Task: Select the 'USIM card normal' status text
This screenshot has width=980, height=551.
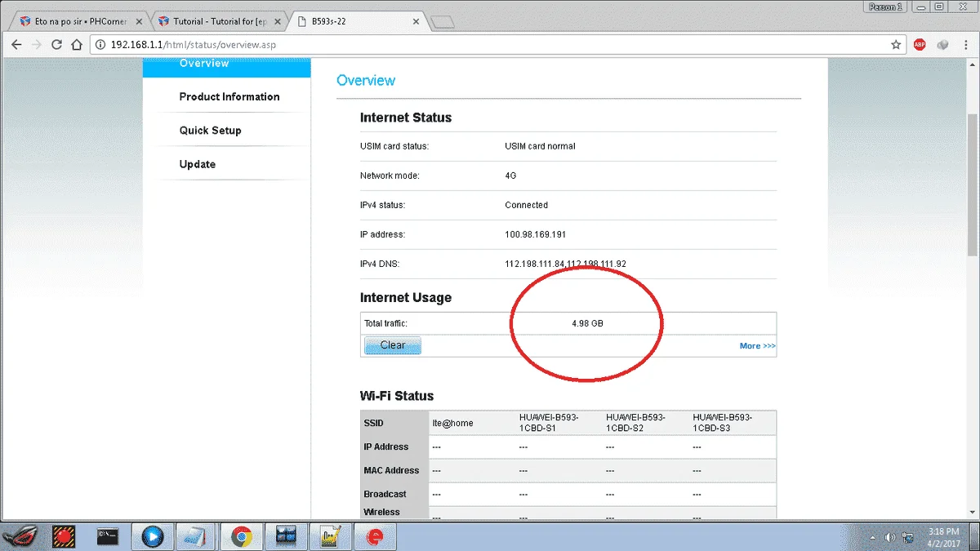Action: pyautogui.click(x=540, y=146)
